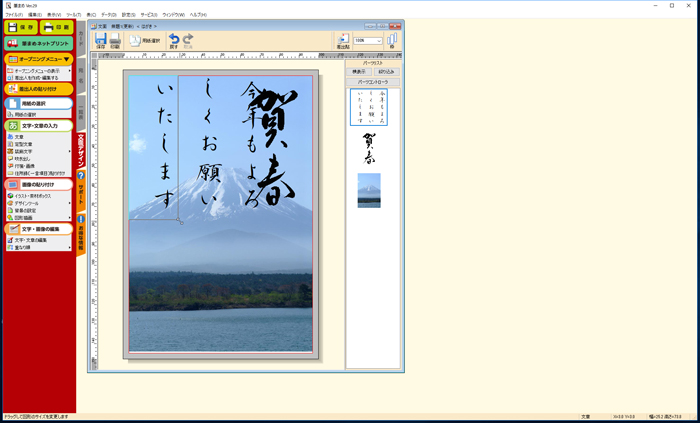Click the 戻す undo arrow icon
This screenshot has height=423, width=700.
click(174, 40)
